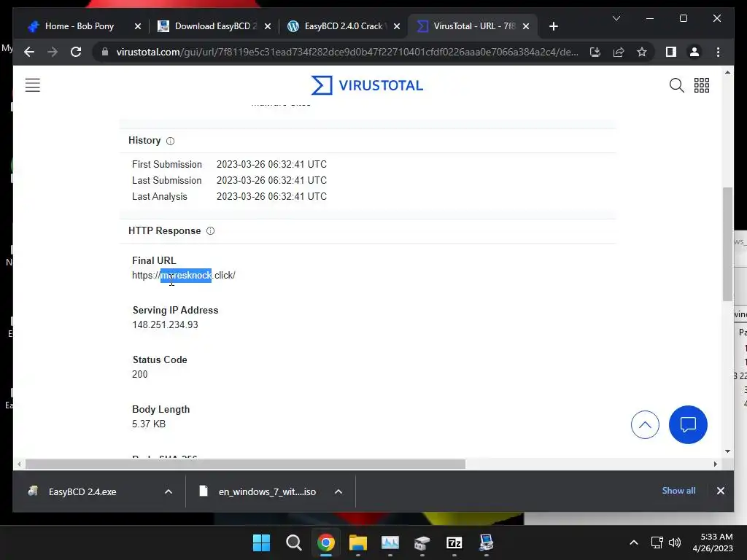Open the tab search chevron

tap(616, 18)
